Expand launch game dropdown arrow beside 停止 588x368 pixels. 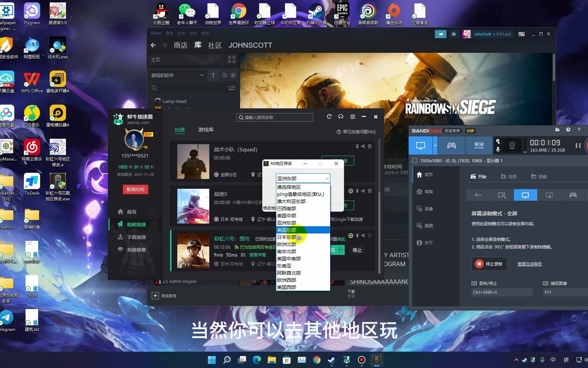341,250
